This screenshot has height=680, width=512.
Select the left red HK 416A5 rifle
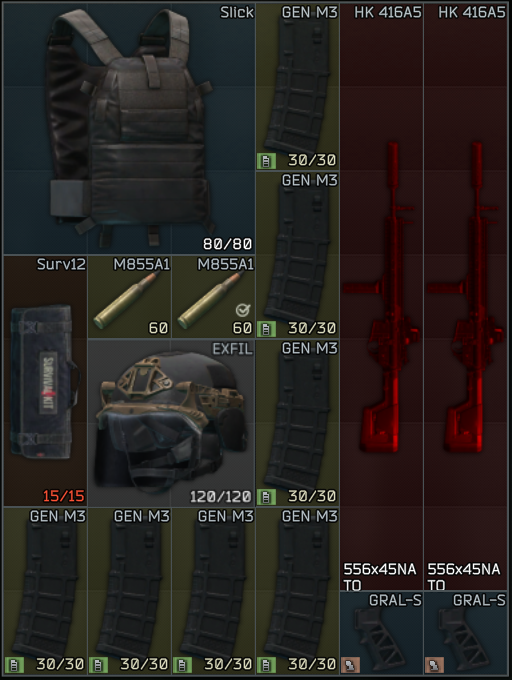tap(382, 297)
